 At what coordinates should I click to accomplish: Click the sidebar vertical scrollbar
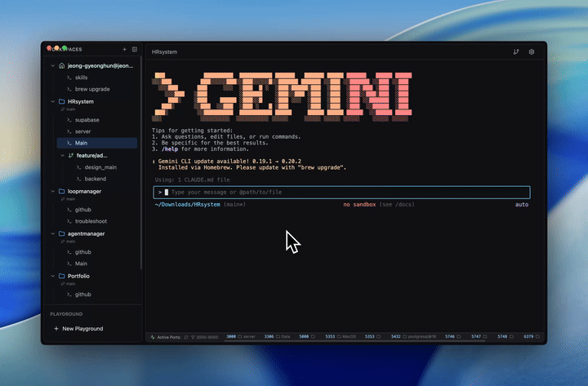[141, 163]
